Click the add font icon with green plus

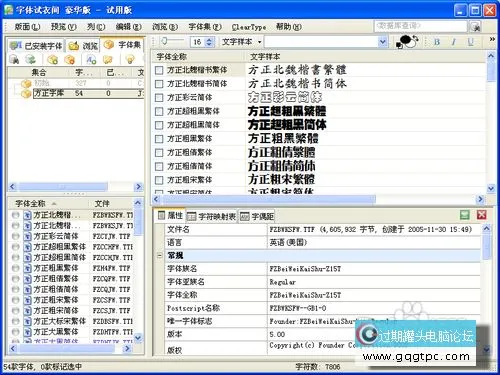click(91, 60)
